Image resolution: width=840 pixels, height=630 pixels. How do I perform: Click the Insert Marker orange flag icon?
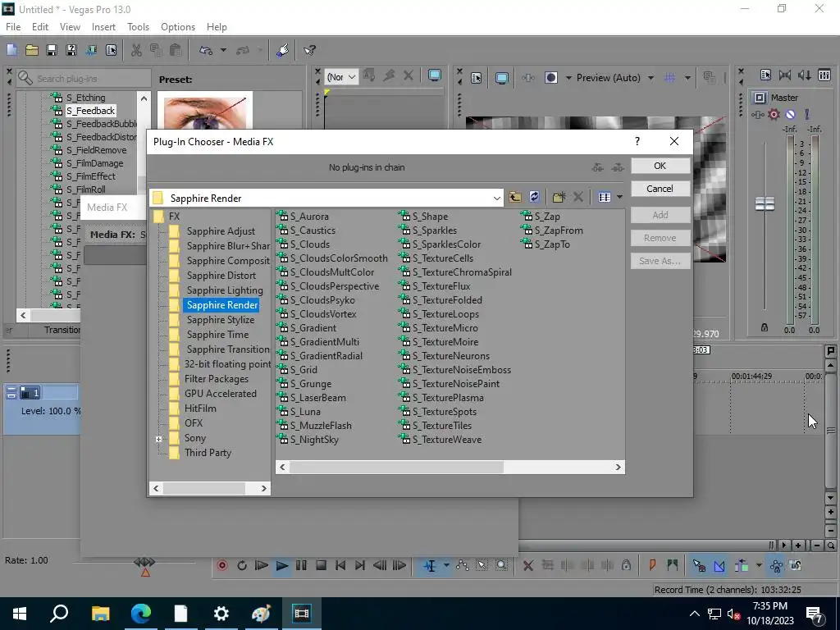point(652,565)
